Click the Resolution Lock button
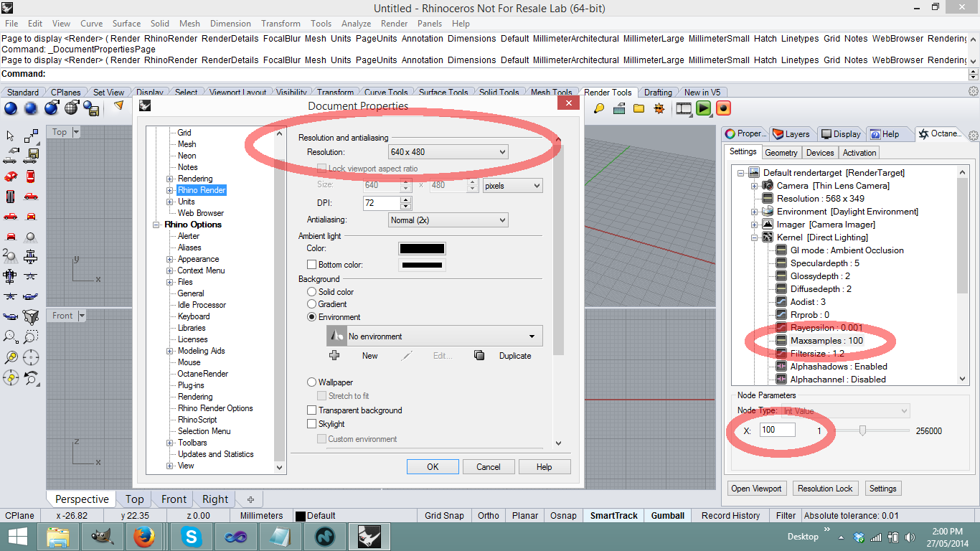Screen dimensions: 980x551 [x=825, y=488]
